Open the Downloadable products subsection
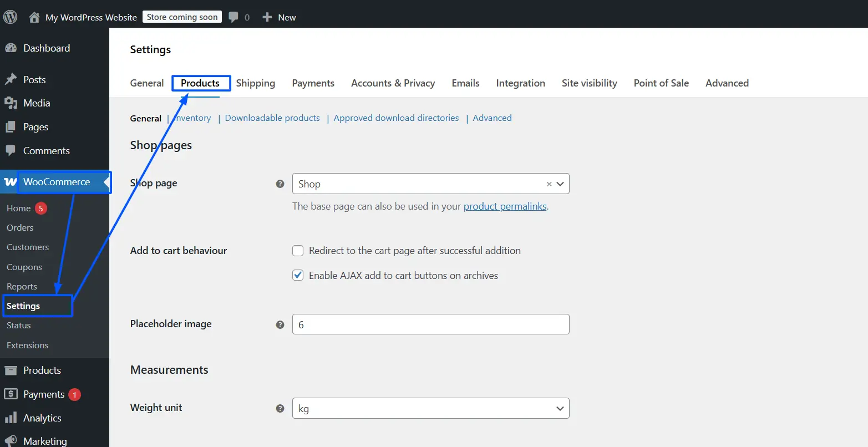The image size is (868, 447). pos(272,118)
